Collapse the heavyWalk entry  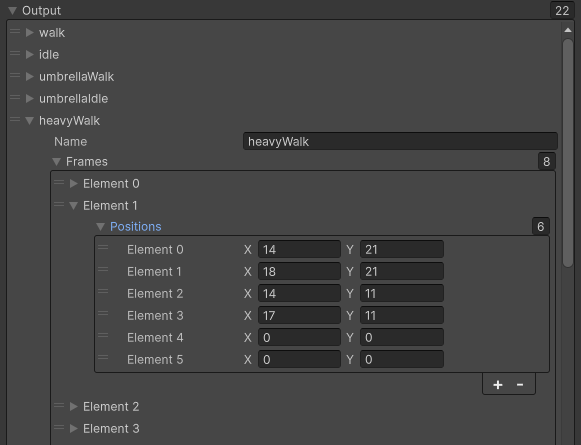click(30, 121)
